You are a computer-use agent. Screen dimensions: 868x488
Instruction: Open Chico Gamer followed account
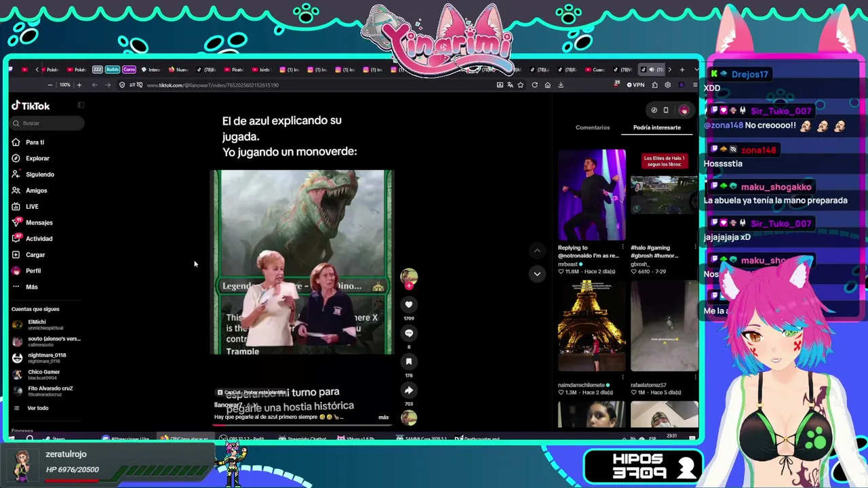[x=37, y=374]
